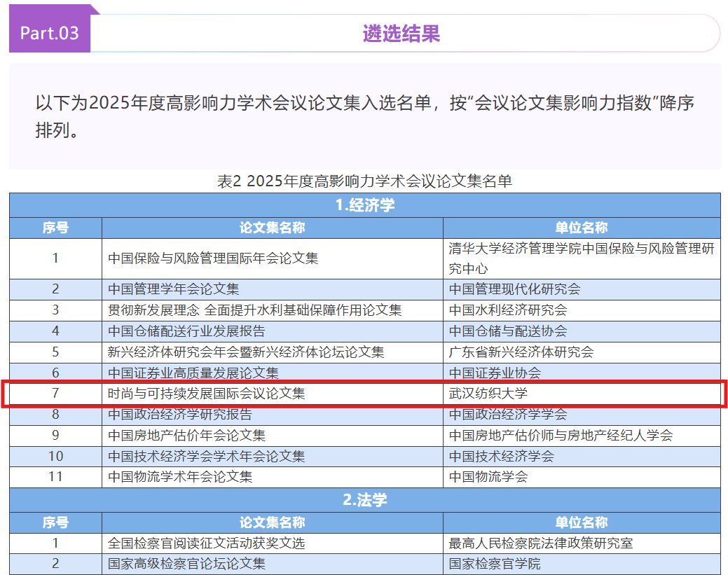
Task: Click the 中国物流学会 organization cell
Action: point(488,477)
